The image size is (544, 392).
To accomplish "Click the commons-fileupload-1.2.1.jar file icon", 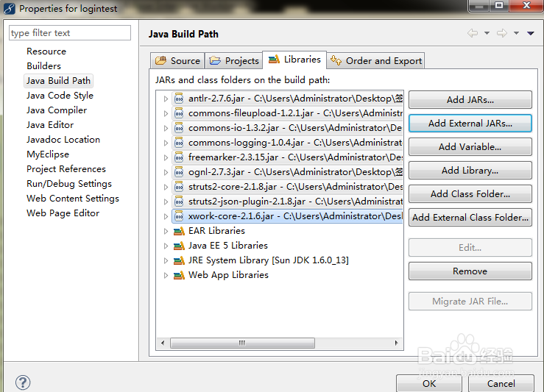I will pos(179,113).
